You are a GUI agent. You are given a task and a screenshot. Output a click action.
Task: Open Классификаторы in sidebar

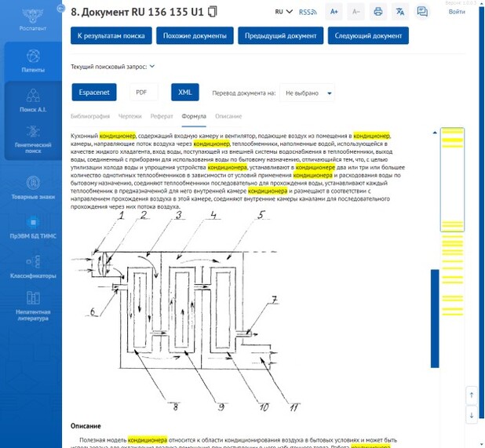tap(33, 267)
